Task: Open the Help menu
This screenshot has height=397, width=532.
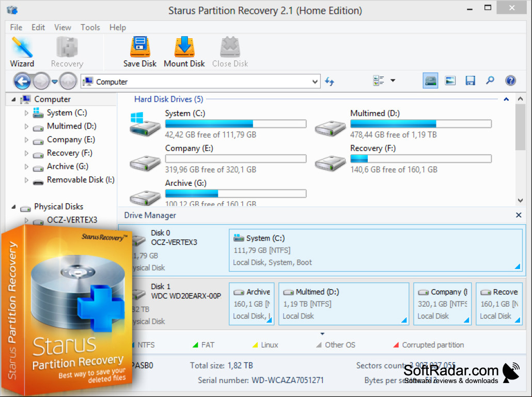Action: click(x=117, y=27)
